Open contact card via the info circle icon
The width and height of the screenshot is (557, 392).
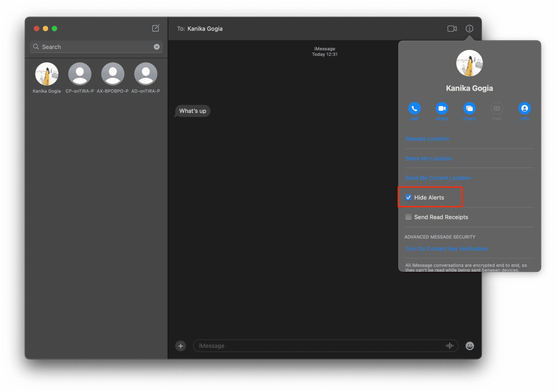pos(524,108)
